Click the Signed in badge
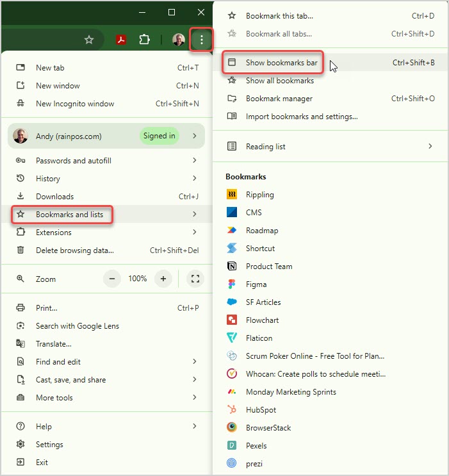This screenshot has width=449, height=476. coord(159,136)
